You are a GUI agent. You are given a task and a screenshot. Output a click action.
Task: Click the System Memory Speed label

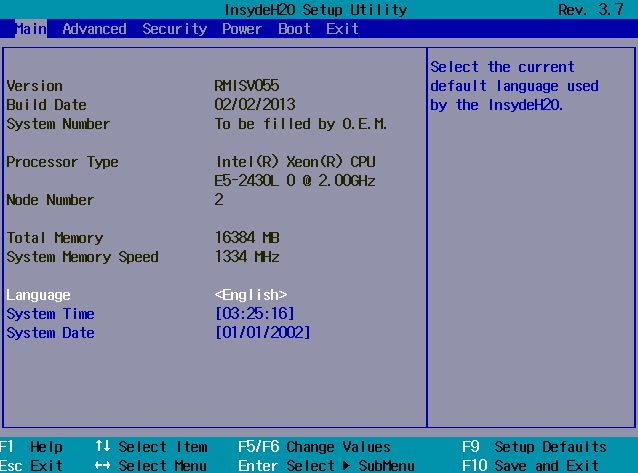(x=82, y=257)
